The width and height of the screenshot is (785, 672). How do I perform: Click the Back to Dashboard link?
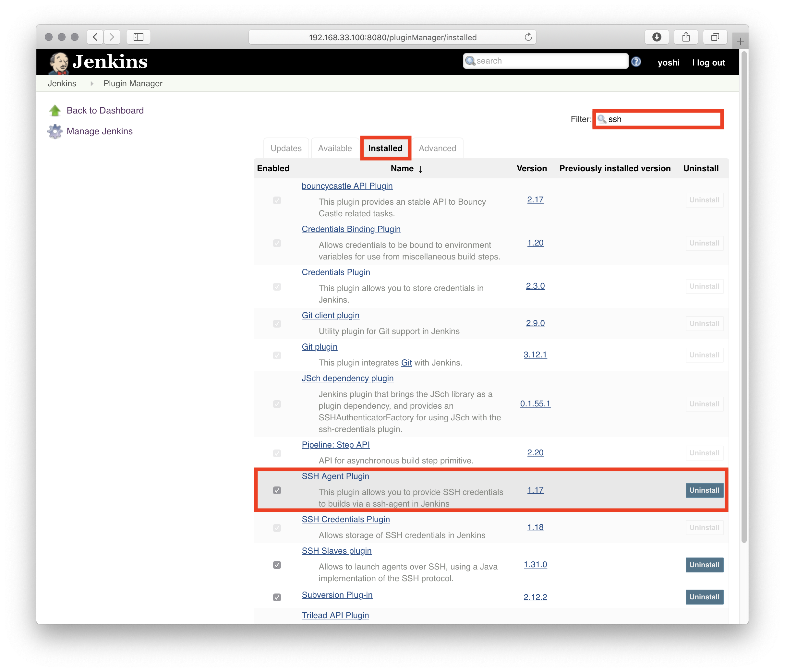105,111
